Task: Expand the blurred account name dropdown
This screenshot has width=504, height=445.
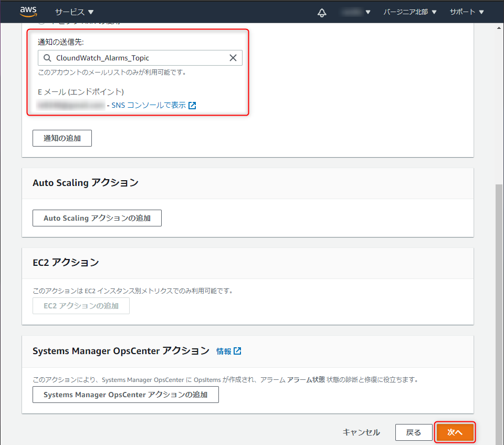Action: coord(356,12)
